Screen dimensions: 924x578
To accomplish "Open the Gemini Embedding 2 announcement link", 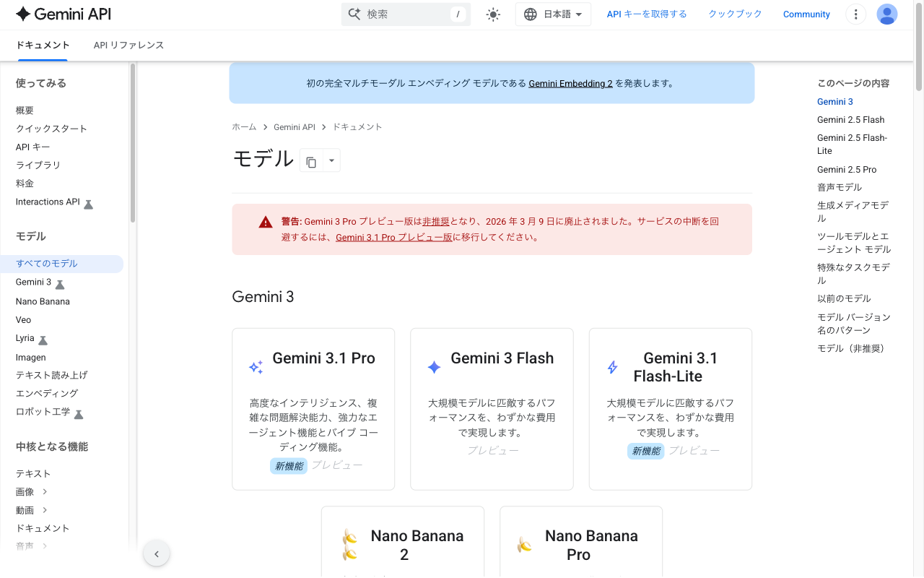I will tap(570, 83).
